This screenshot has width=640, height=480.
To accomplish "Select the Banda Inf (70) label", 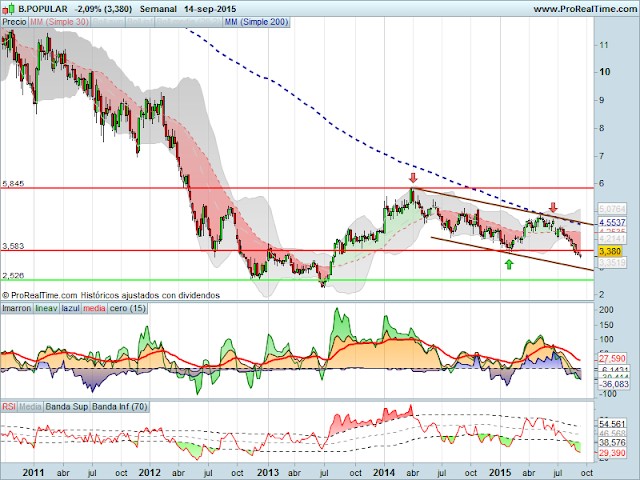I will [x=119, y=407].
